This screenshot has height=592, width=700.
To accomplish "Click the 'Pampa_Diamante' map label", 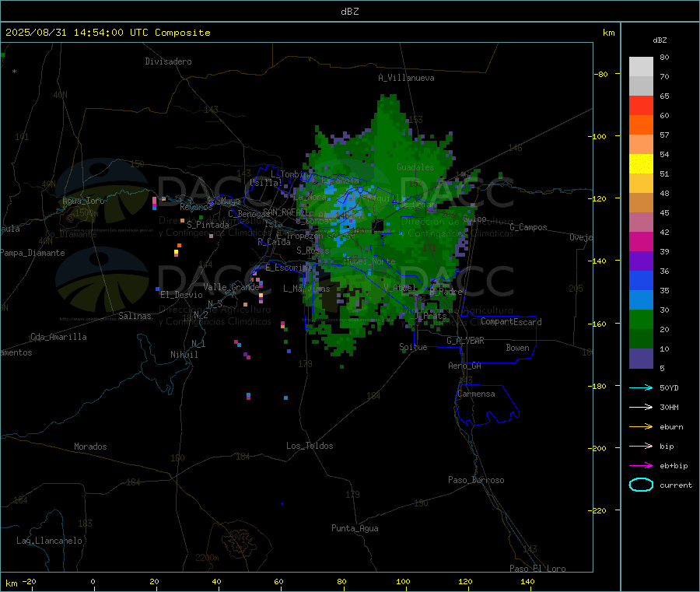I will tap(32, 253).
